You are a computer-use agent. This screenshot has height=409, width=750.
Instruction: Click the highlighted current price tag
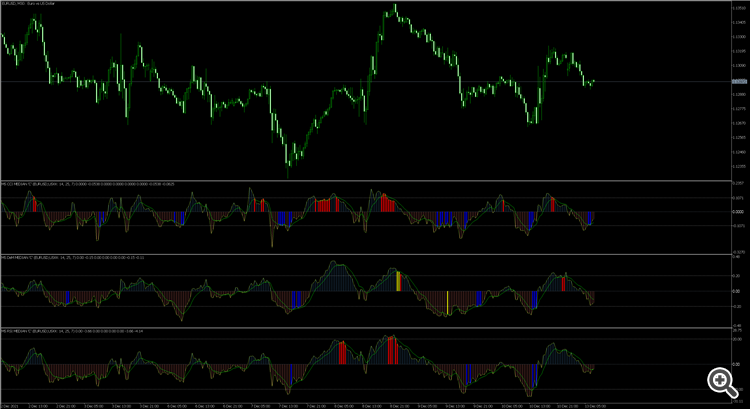click(739, 82)
